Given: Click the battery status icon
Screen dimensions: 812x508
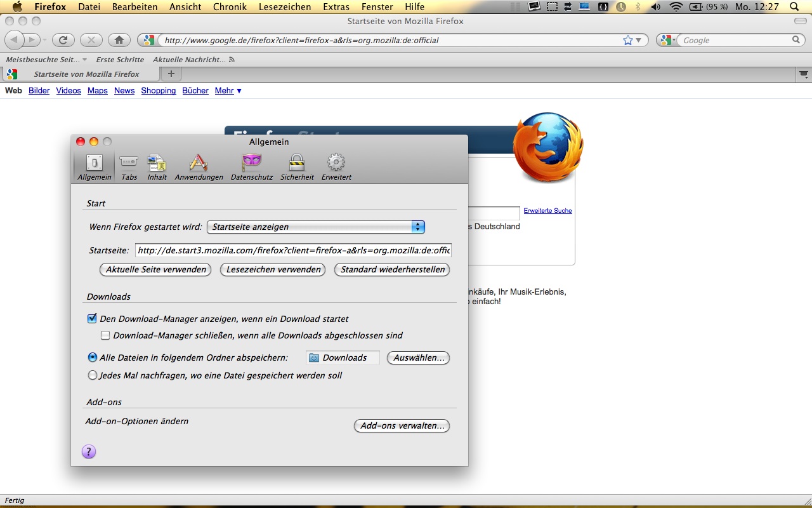Looking at the screenshot, I should click(x=697, y=7).
